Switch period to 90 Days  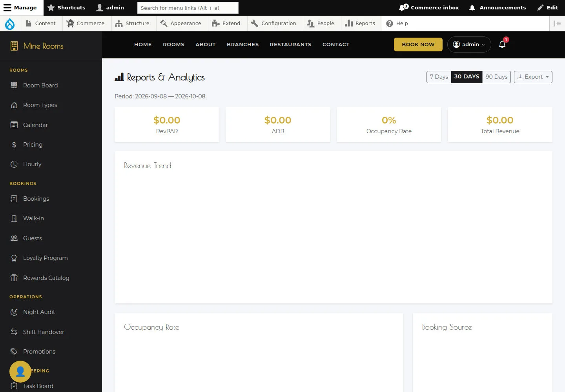click(496, 77)
